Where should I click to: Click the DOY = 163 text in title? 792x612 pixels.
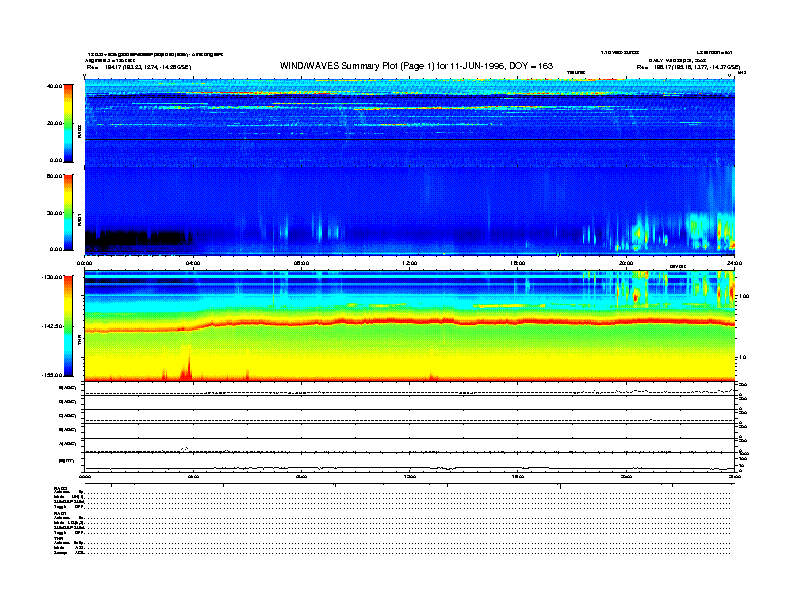tap(531, 66)
